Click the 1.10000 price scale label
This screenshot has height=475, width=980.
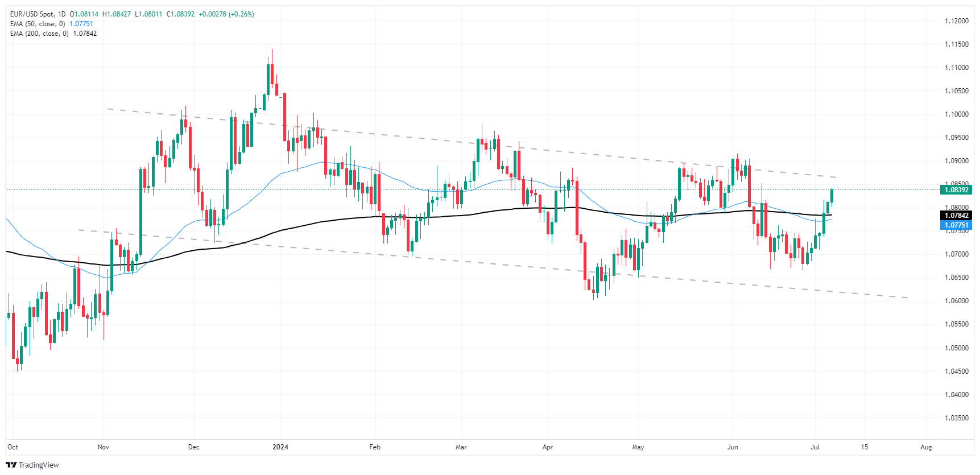coord(957,114)
